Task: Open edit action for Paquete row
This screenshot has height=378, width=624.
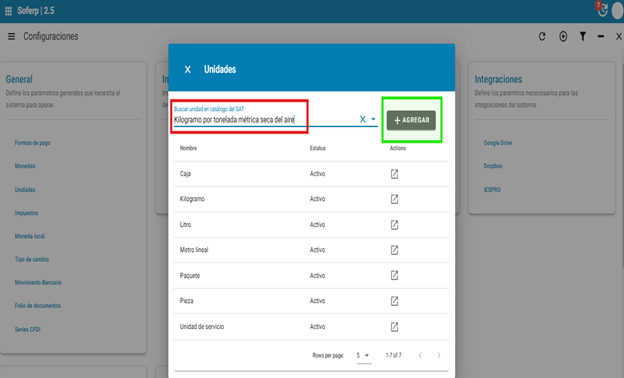Action: click(394, 275)
